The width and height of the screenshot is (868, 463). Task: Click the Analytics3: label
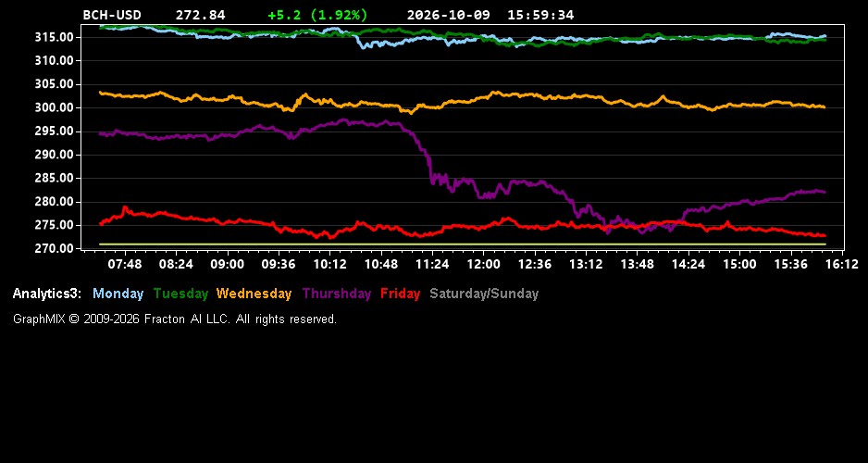[x=47, y=294]
